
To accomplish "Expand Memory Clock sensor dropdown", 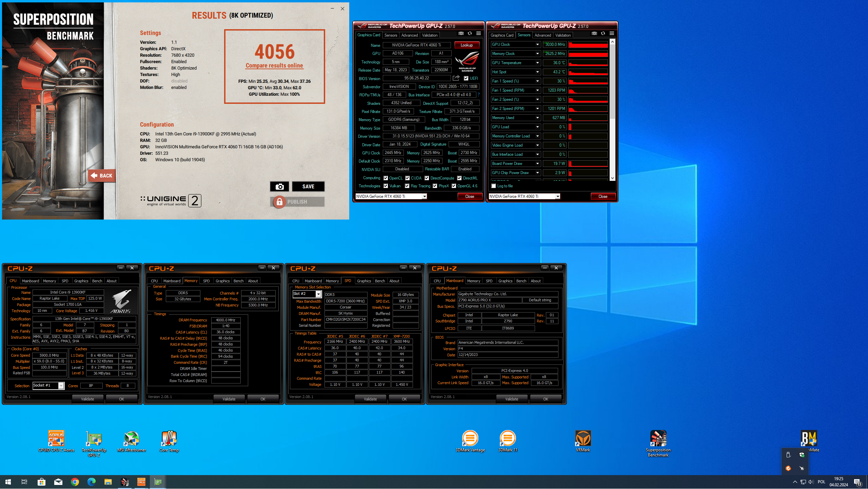I will click(537, 54).
